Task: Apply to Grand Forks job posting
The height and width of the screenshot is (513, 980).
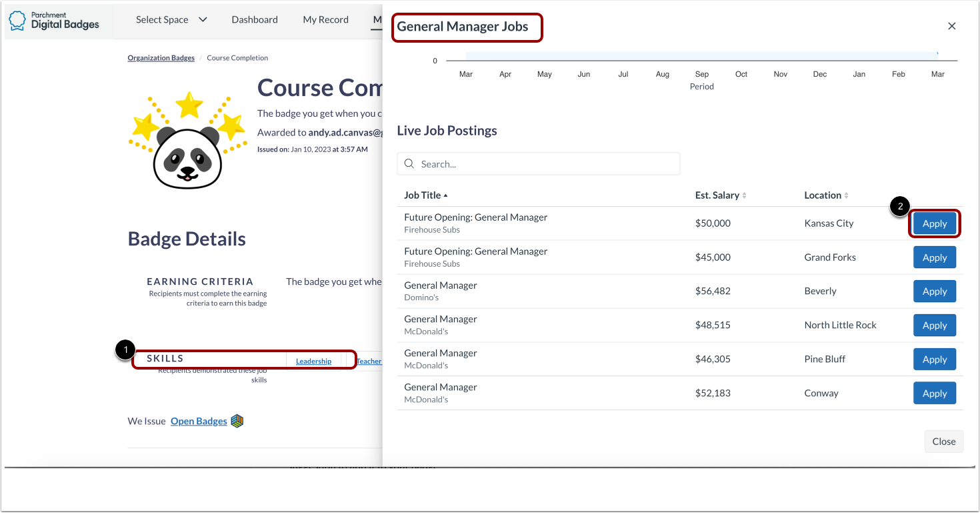Action: (935, 258)
